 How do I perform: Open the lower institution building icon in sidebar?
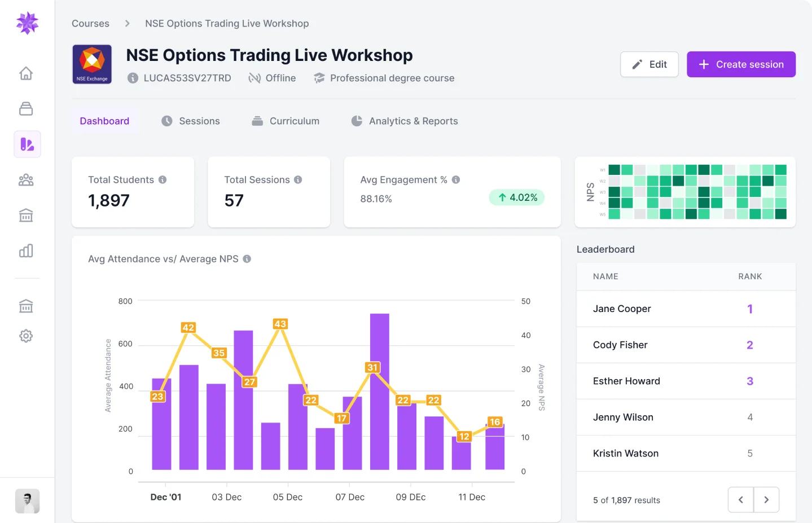tap(26, 306)
